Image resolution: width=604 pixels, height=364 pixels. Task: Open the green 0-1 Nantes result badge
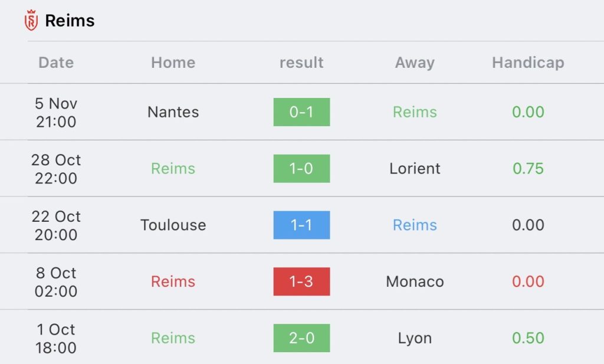[301, 112]
